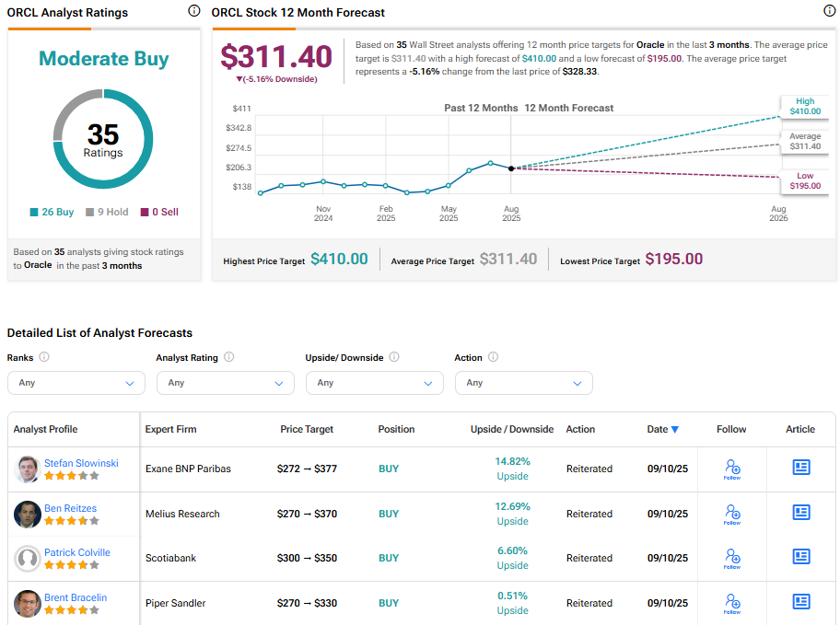This screenshot has height=625, width=840.
Task: Click Stefan Slowinski's profile photo
Action: (x=28, y=469)
